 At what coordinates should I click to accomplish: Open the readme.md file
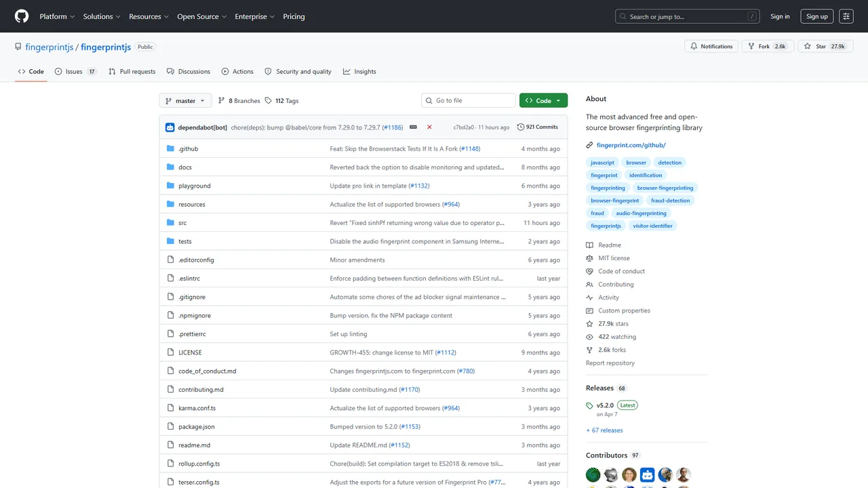[195, 445]
